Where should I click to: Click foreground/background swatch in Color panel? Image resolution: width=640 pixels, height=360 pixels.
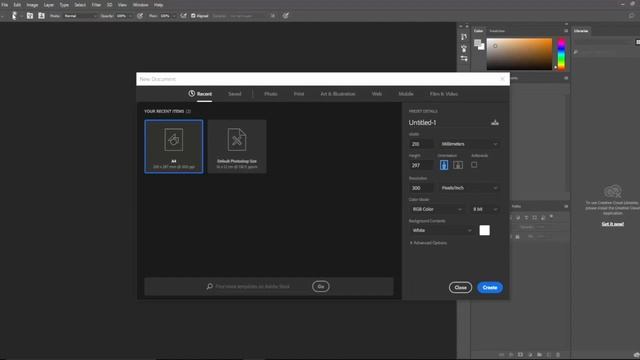click(479, 44)
